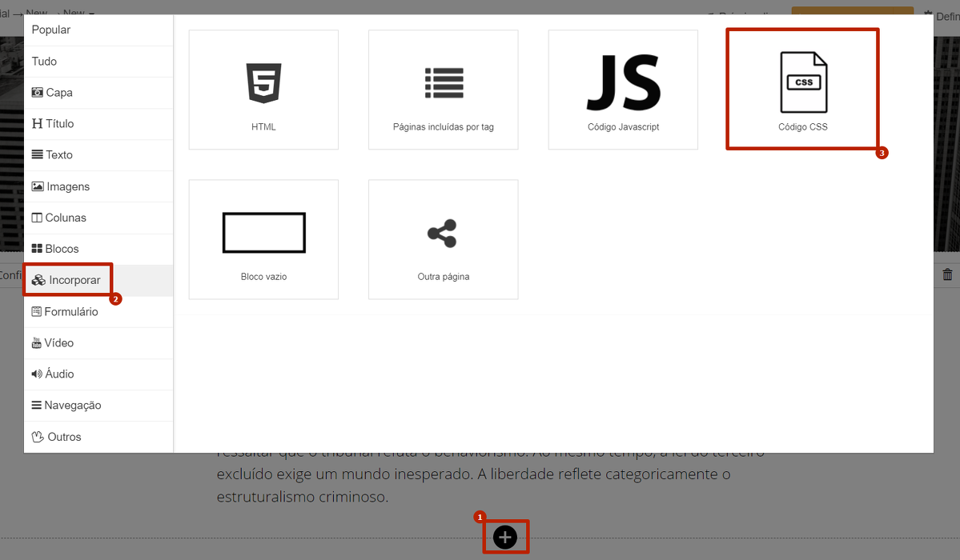Choose the 'Outra página' share block
Image resolution: width=960 pixels, height=560 pixels.
[x=443, y=239]
